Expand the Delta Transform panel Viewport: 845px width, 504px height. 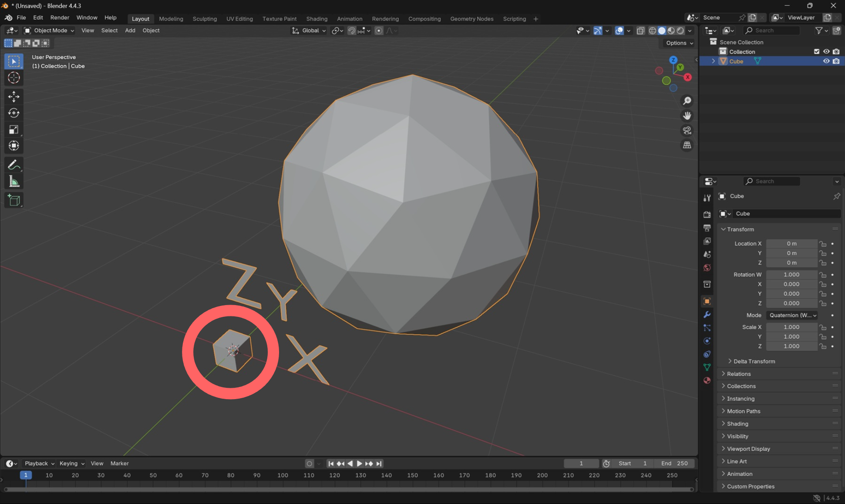tap(754, 361)
